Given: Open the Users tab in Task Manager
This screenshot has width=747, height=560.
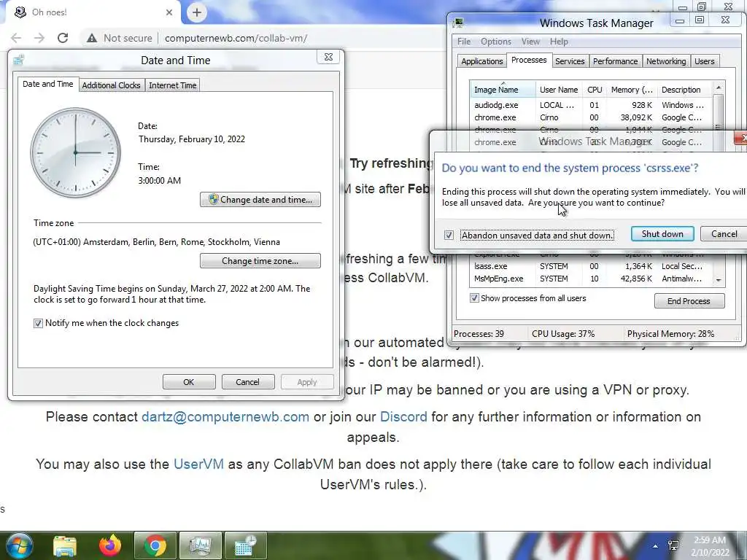Looking at the screenshot, I should 704,61.
